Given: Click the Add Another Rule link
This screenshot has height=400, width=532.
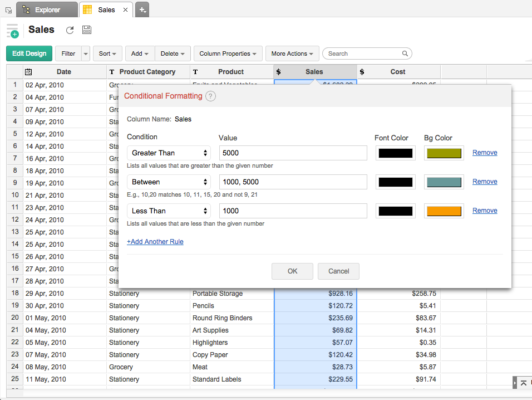Looking at the screenshot, I should coord(155,242).
